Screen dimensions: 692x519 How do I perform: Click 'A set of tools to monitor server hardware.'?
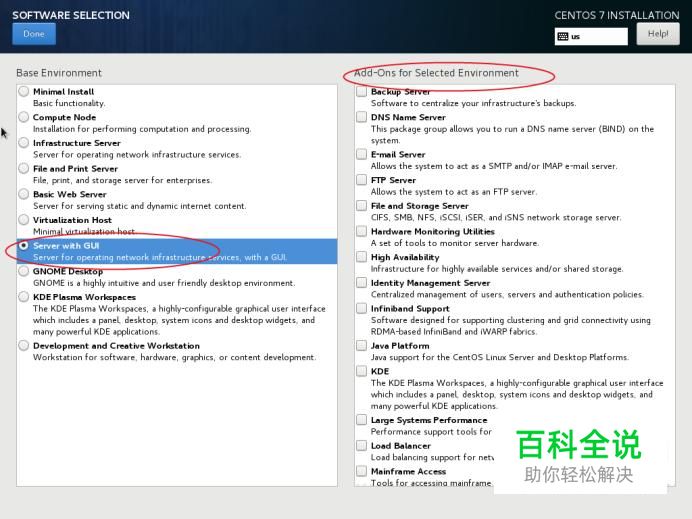[455, 243]
